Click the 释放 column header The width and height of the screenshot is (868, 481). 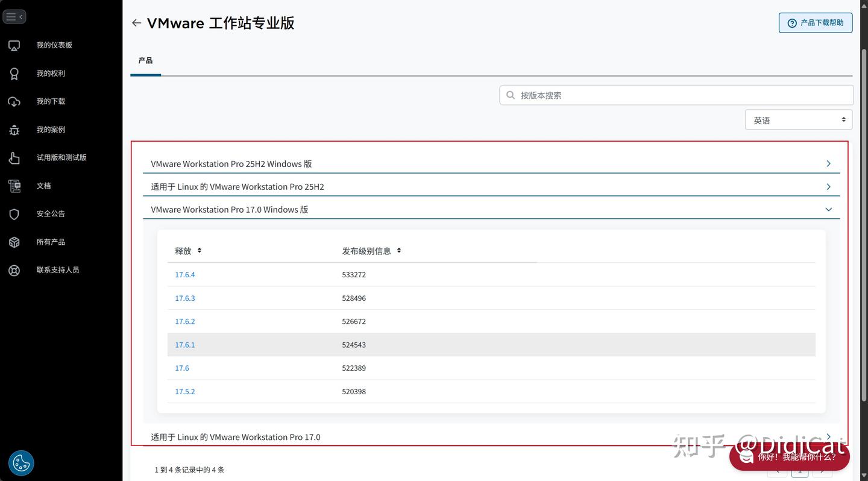click(x=183, y=251)
